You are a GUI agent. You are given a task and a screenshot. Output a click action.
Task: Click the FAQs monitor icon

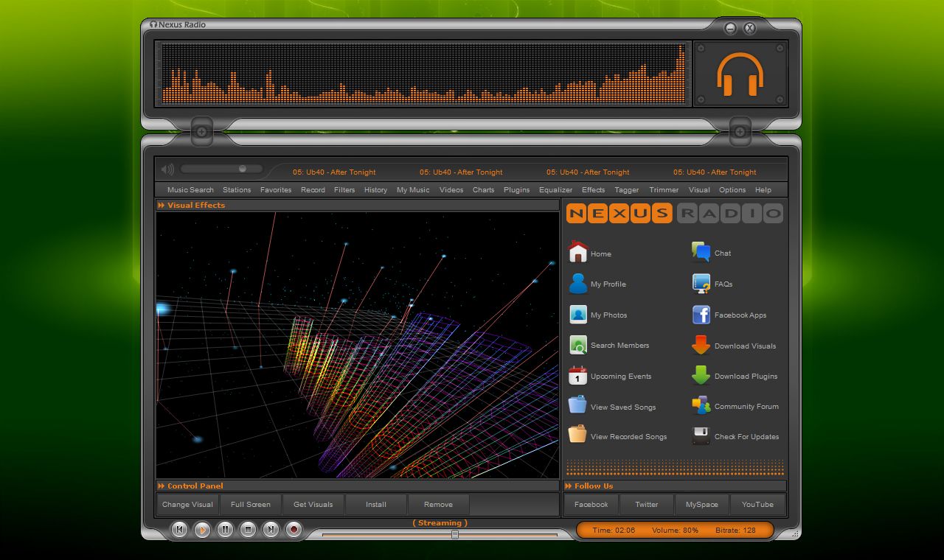[x=701, y=284]
